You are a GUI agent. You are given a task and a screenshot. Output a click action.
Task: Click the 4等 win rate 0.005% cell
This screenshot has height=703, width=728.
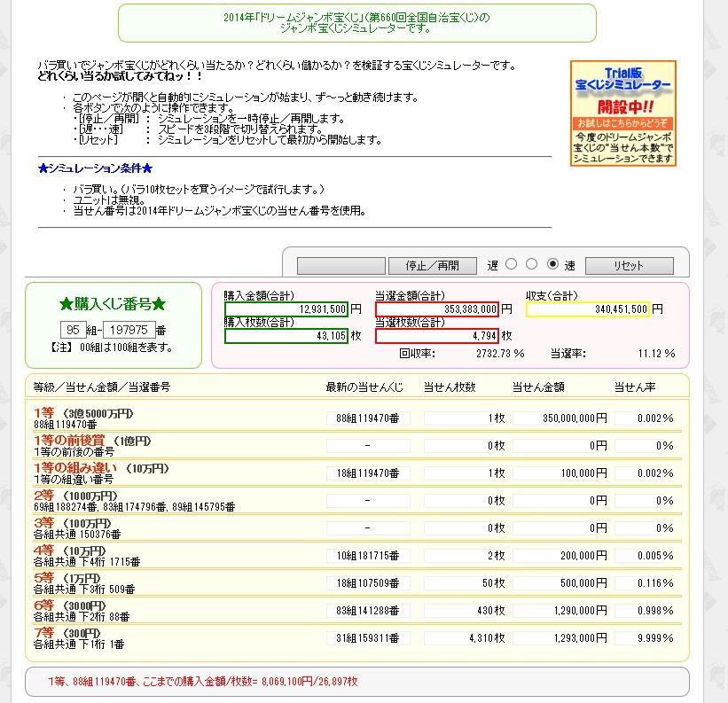coord(645,556)
